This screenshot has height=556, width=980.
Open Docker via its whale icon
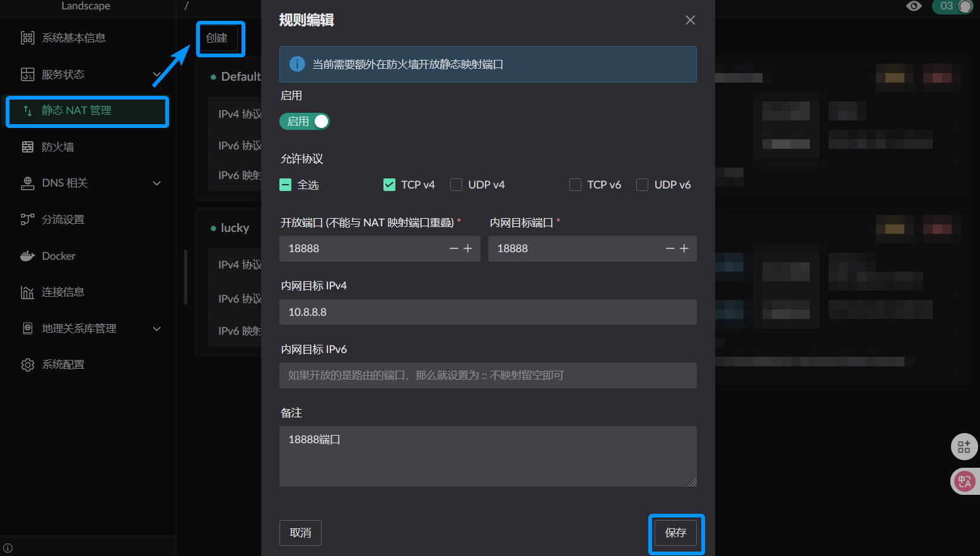28,256
